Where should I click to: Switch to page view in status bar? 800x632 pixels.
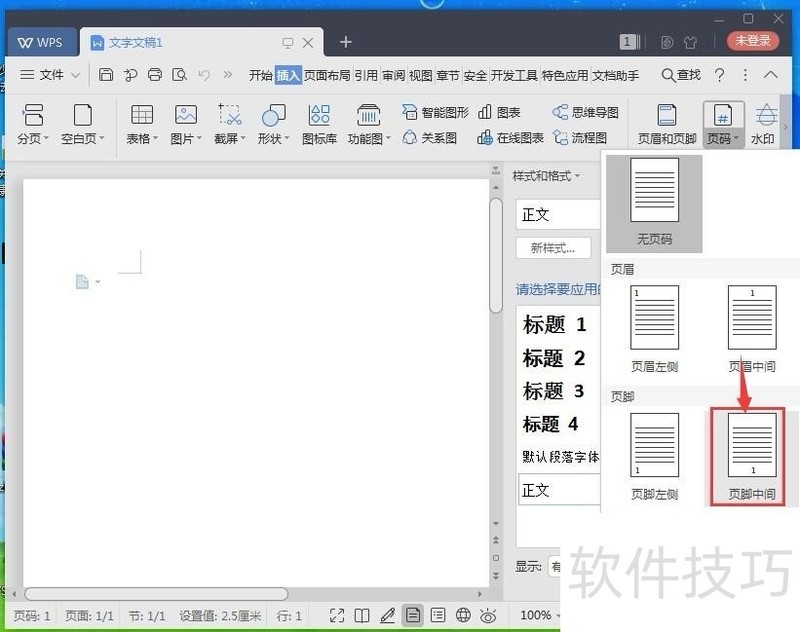(x=412, y=616)
